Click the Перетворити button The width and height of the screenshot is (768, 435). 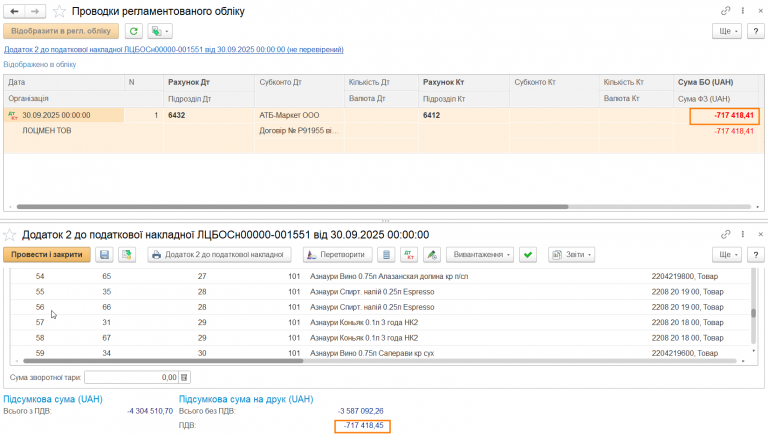coord(337,255)
